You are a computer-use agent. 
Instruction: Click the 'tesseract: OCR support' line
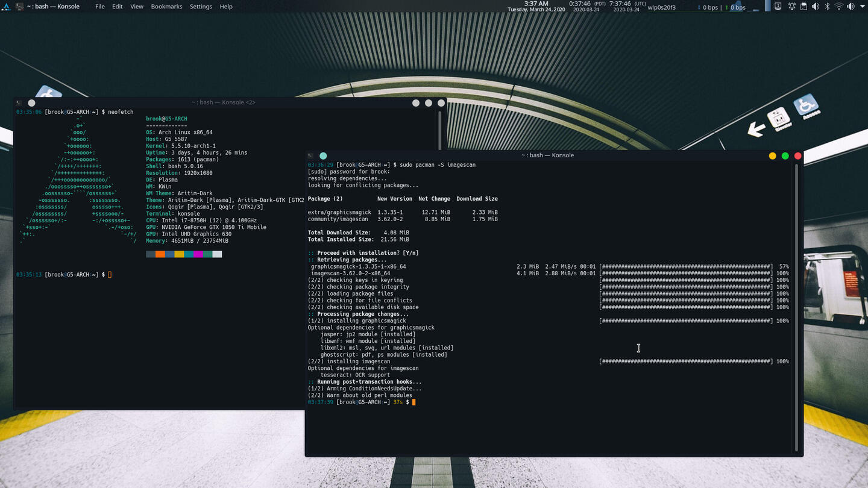point(356,375)
